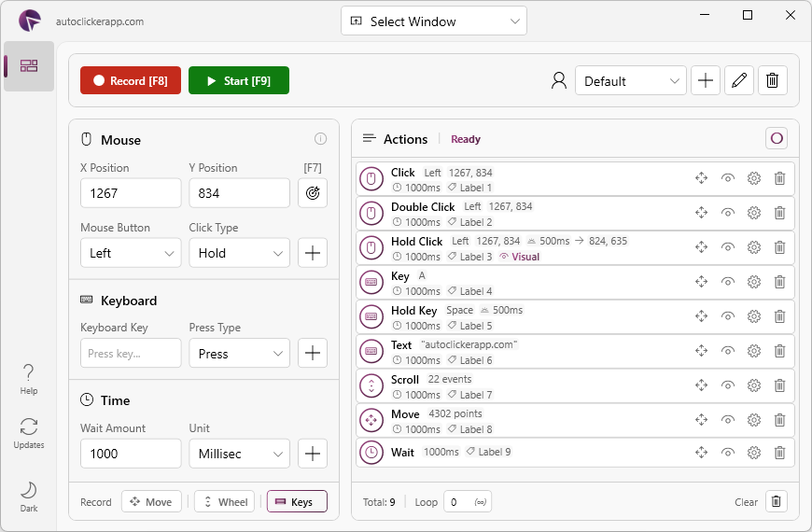Click move handle of Double Click action
The width and height of the screenshot is (812, 532).
(701, 213)
